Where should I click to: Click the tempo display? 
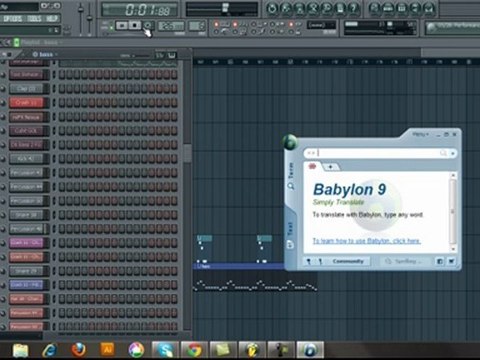tap(171, 26)
